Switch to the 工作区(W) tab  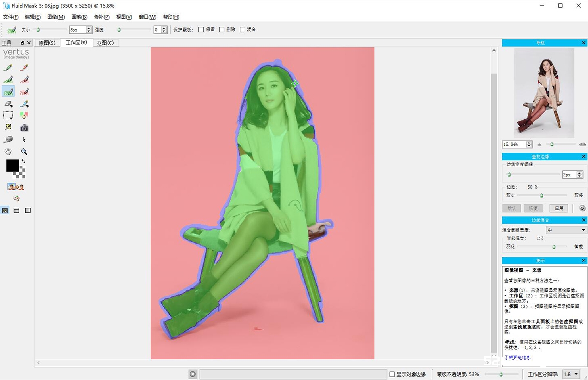(x=76, y=43)
